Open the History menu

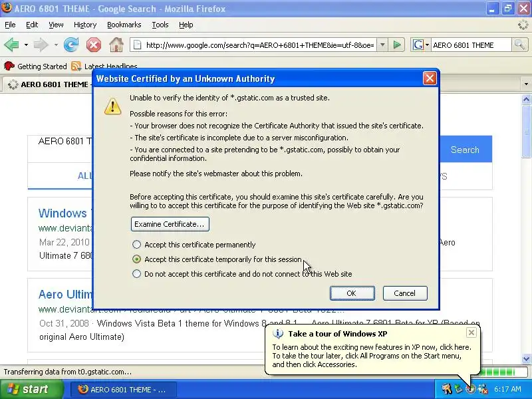(x=85, y=25)
